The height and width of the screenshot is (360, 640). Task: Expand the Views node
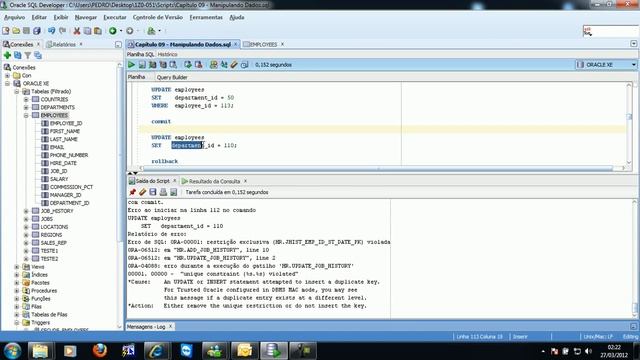point(17,267)
